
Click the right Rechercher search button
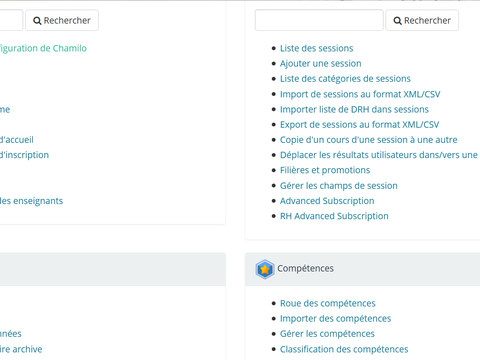point(422,20)
